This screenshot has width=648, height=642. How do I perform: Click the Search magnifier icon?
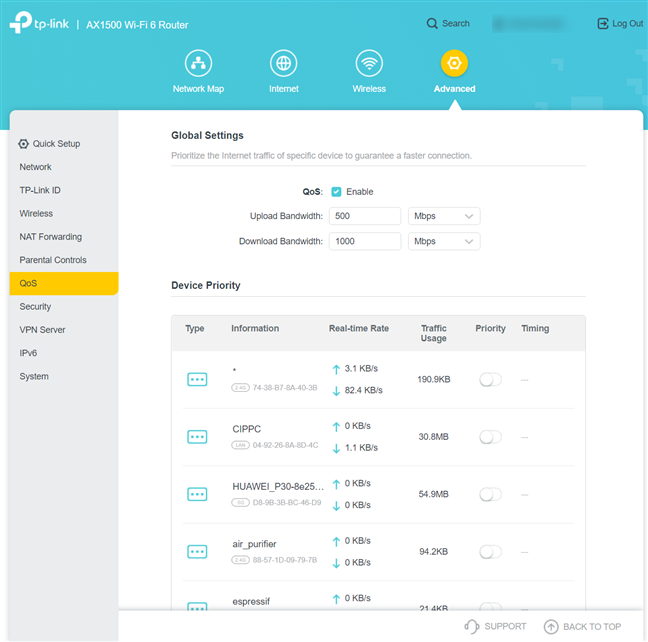coord(432,24)
